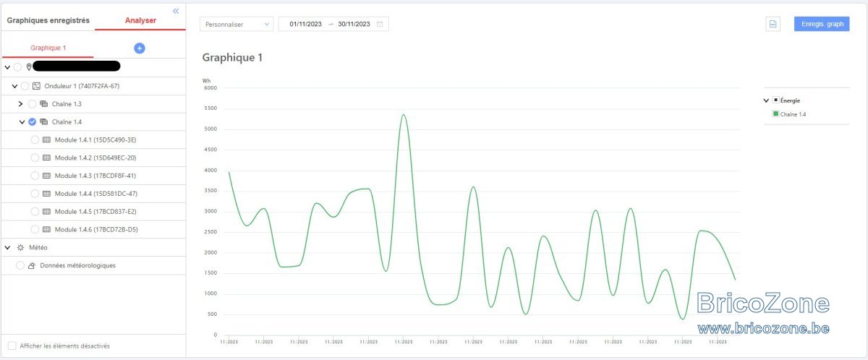Collapse the sidebar with double chevron icon
This screenshot has height=360, width=868.
(176, 11)
